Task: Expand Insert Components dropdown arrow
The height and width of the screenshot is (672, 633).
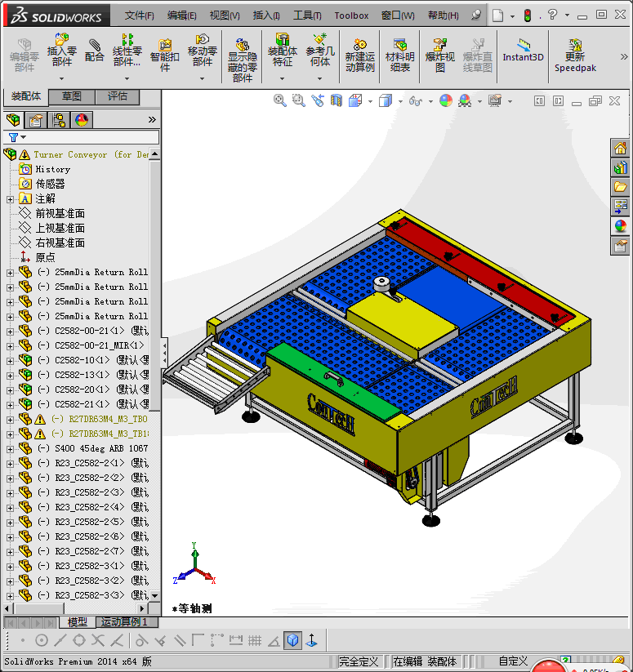Action: tap(62, 78)
